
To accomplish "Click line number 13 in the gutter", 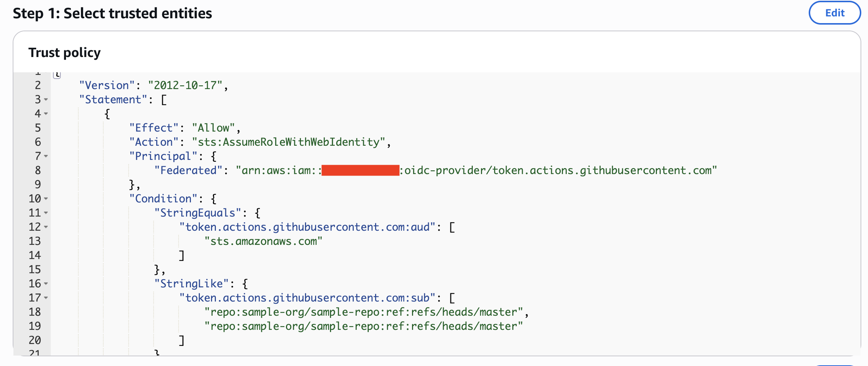I will point(35,241).
